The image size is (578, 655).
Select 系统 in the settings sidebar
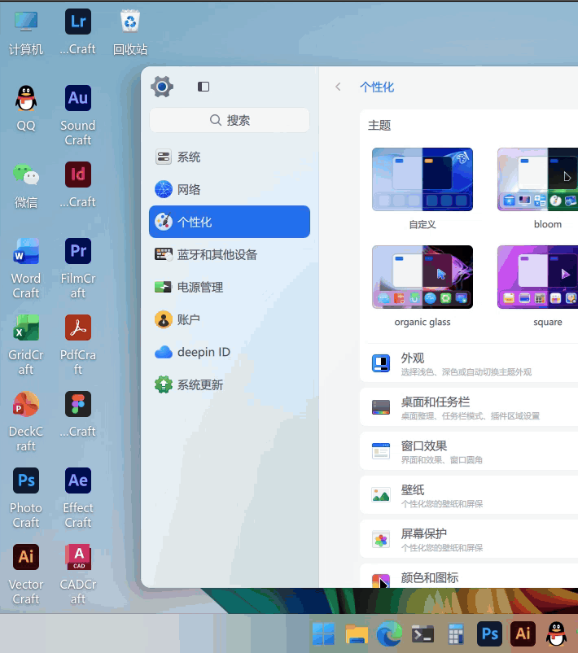pos(229,157)
